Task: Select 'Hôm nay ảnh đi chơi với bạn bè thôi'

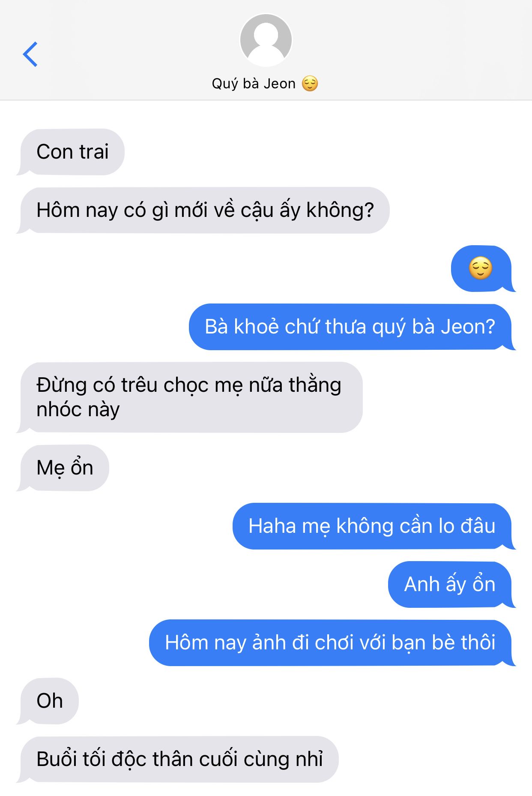Action: (332, 643)
